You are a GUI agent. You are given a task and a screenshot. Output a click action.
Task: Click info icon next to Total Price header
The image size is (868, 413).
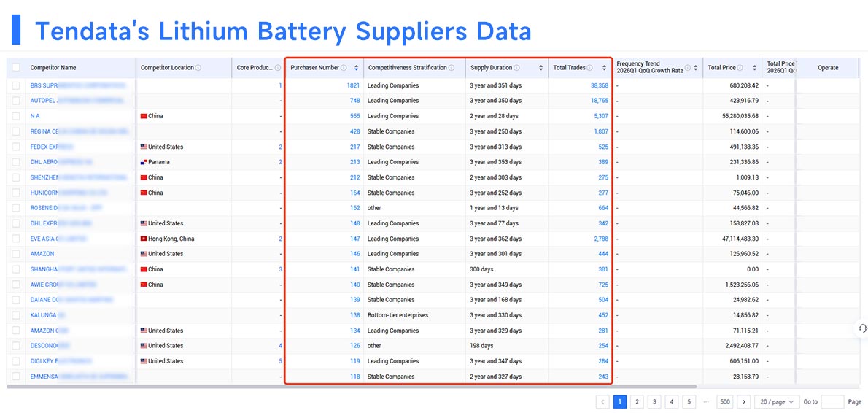point(740,68)
